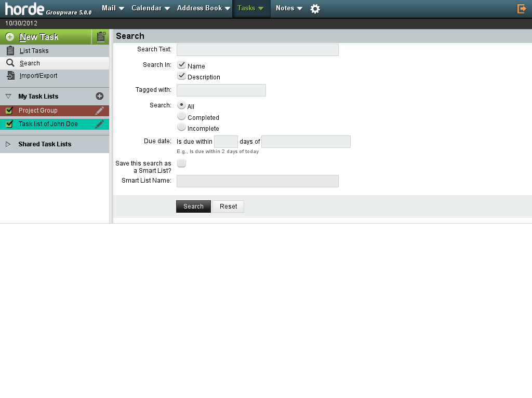Screen dimensions: 532x398
Task: Select the All radio button
Action: point(181,105)
